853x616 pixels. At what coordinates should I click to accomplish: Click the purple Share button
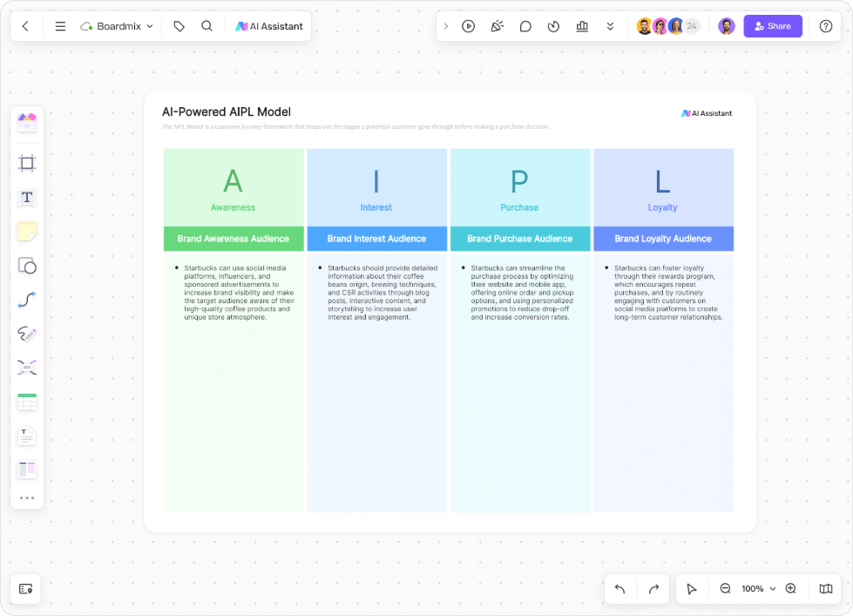[773, 26]
